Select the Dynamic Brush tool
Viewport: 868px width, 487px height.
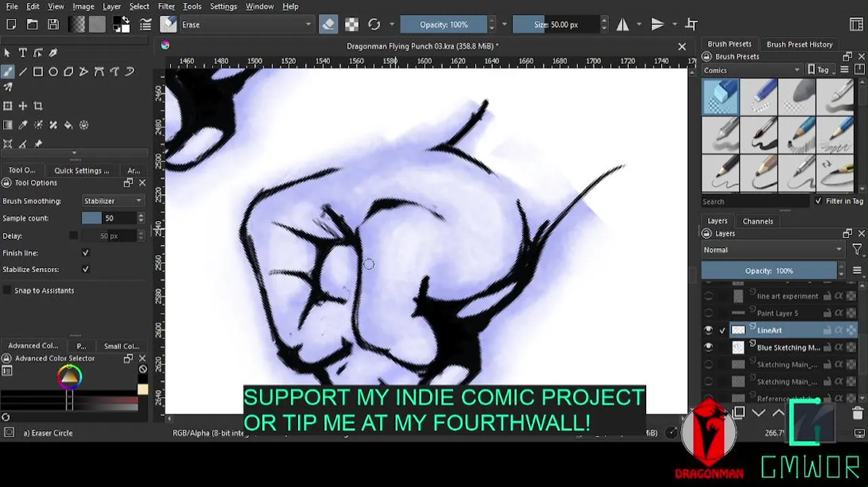click(x=129, y=71)
